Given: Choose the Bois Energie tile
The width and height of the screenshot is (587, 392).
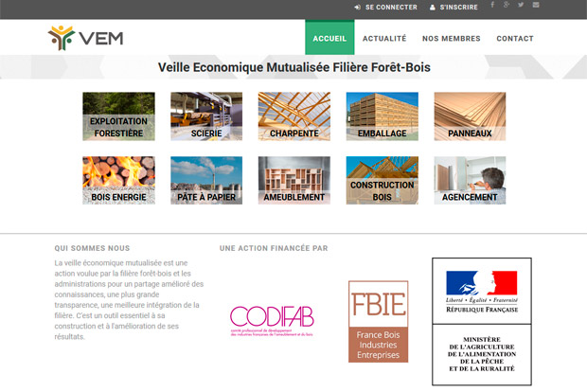Looking at the screenshot, I should click(118, 180).
